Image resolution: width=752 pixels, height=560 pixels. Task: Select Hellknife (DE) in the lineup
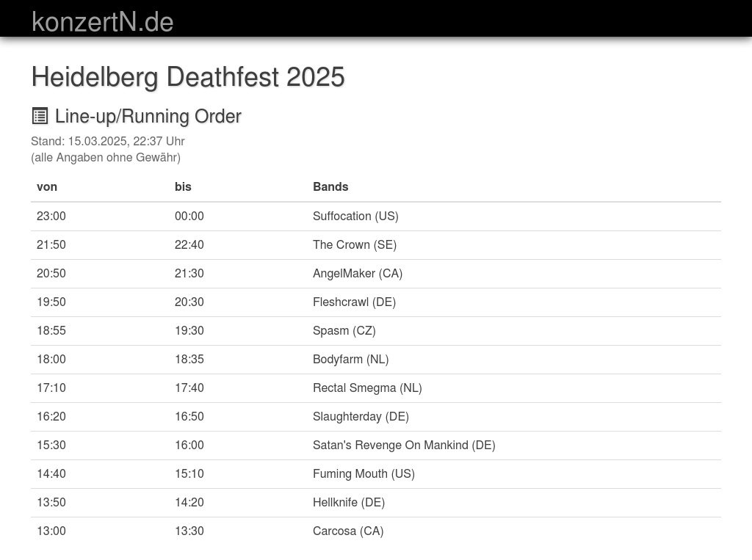[x=349, y=502]
